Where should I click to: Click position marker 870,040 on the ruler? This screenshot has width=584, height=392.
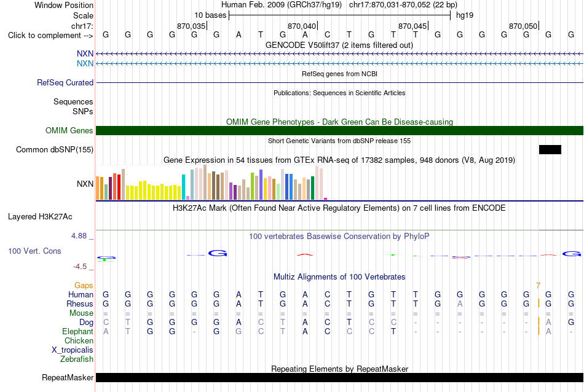(302, 26)
